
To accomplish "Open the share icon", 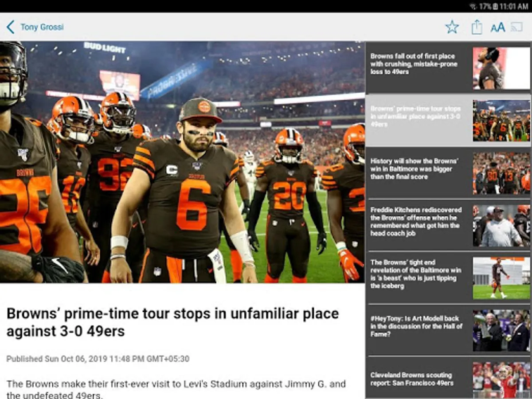I will (477, 27).
